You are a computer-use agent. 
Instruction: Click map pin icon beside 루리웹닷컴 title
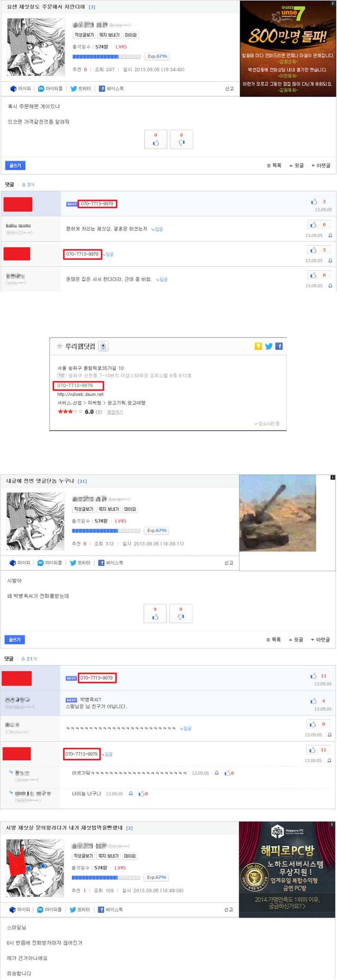pyautogui.click(x=103, y=347)
